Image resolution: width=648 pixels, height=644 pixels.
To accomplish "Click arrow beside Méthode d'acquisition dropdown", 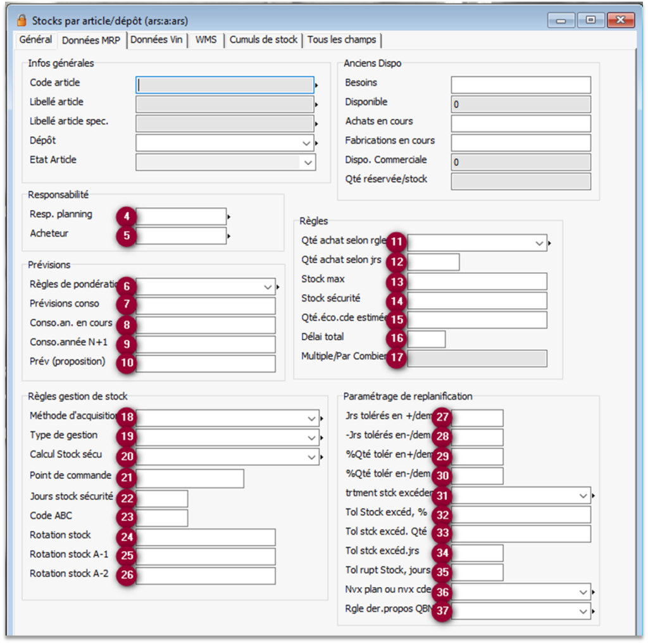I will pos(322,419).
